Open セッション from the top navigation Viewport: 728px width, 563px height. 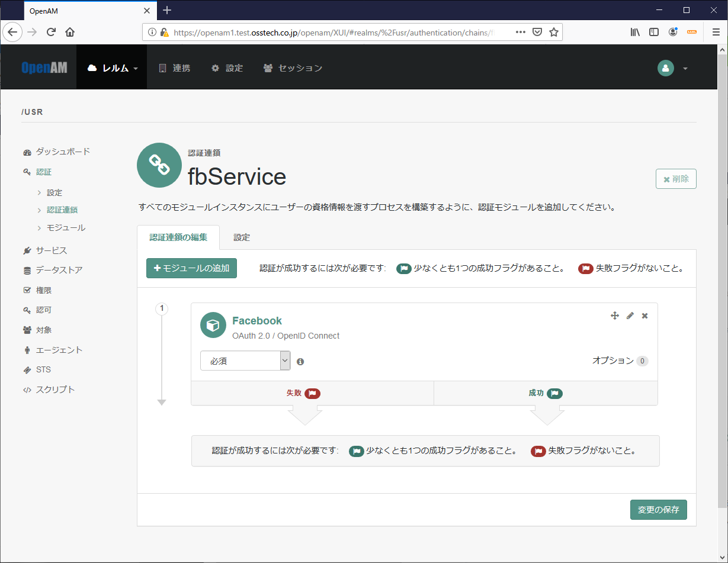click(x=293, y=67)
